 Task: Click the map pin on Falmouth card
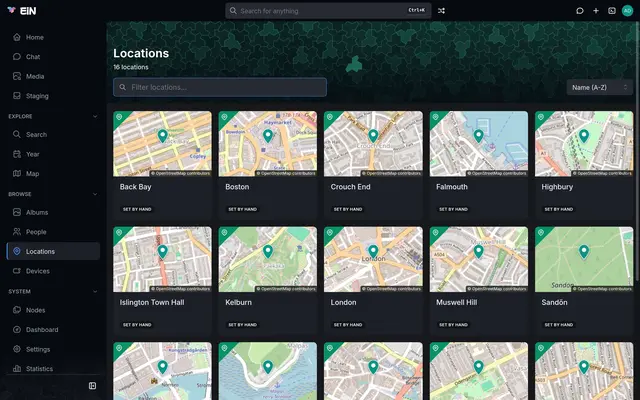point(478,136)
